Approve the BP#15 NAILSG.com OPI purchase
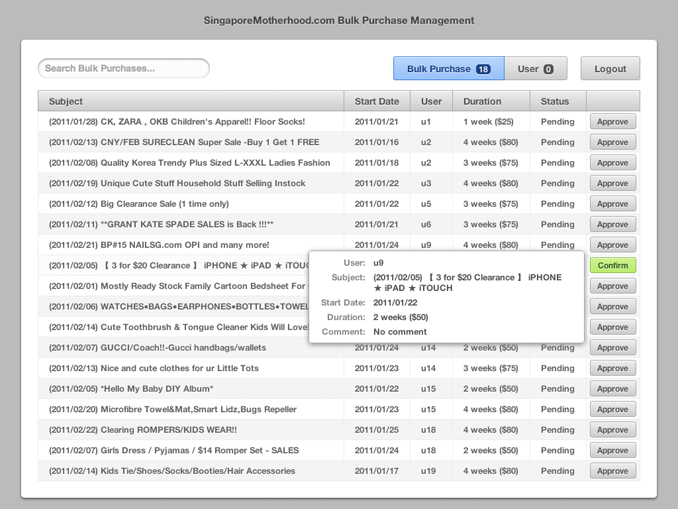 click(613, 245)
